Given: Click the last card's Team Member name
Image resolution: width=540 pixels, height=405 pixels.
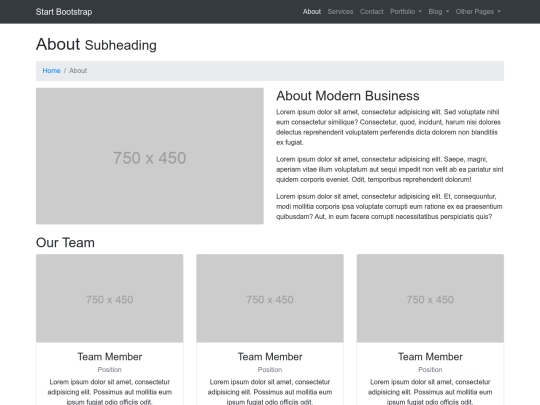Looking at the screenshot, I should pyautogui.click(x=430, y=356).
